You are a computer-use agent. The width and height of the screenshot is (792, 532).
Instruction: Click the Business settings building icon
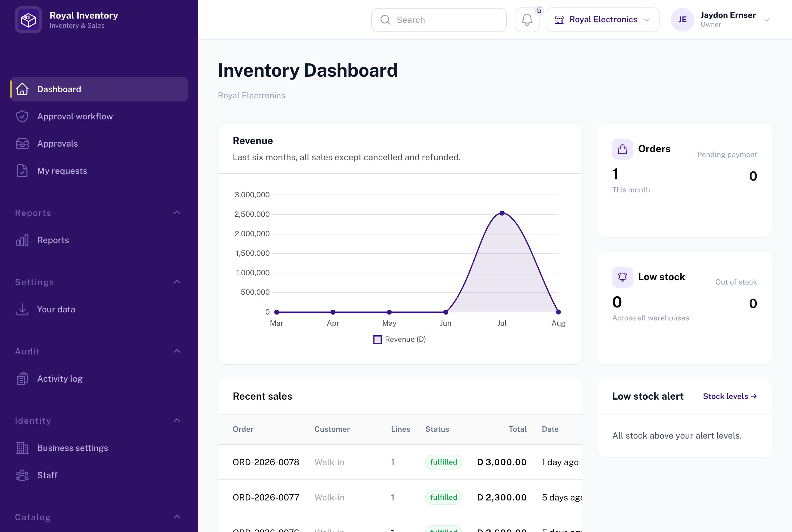[x=22, y=448]
